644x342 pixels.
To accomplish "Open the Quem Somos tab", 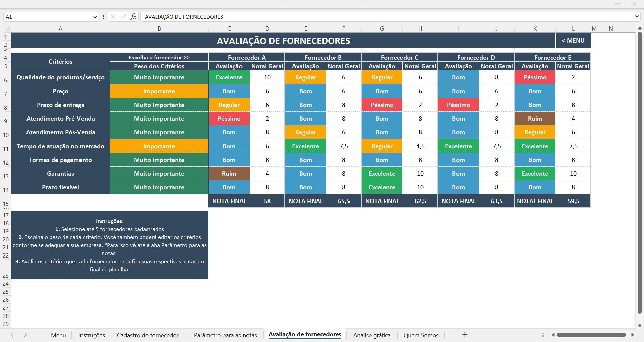I will click(x=421, y=335).
